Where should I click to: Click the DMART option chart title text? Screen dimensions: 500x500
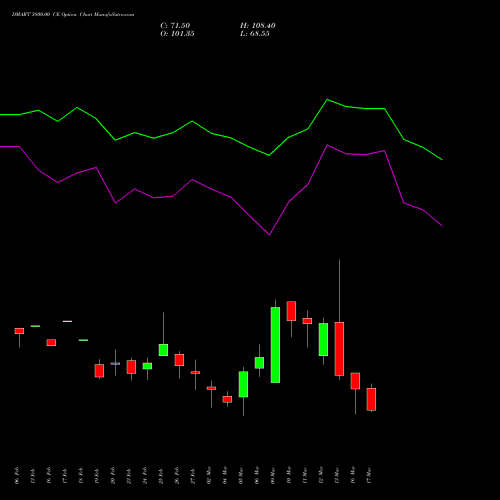pyautogui.click(x=73, y=15)
